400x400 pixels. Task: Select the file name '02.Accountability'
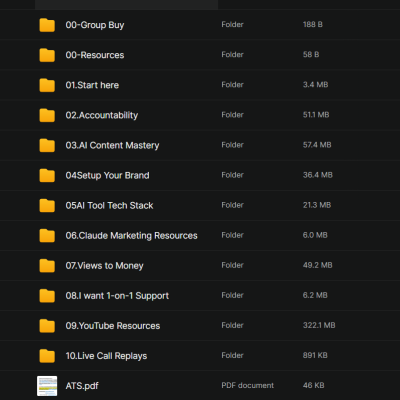point(102,115)
